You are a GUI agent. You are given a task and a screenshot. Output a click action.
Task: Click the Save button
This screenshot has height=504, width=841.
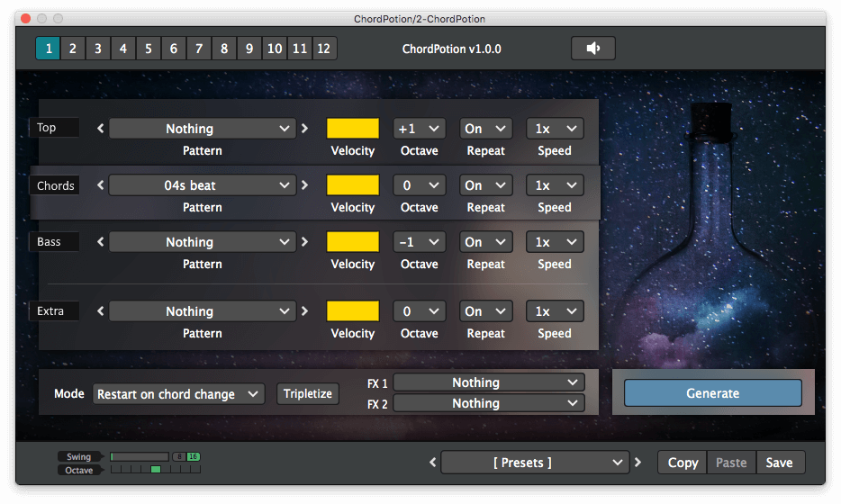[x=779, y=463]
